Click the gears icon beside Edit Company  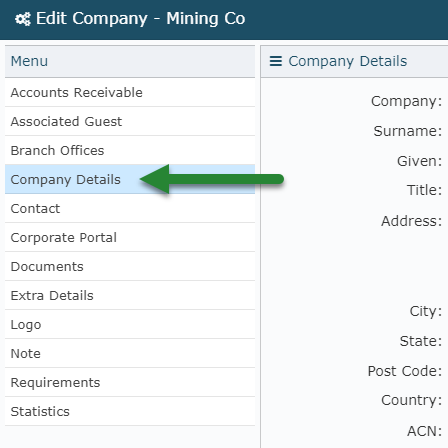coord(23,19)
